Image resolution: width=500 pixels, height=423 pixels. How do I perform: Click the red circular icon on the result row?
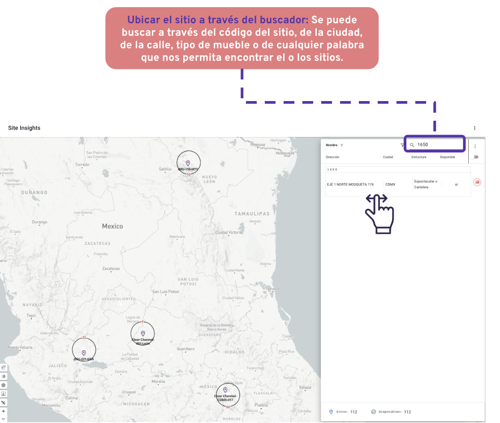tap(477, 182)
